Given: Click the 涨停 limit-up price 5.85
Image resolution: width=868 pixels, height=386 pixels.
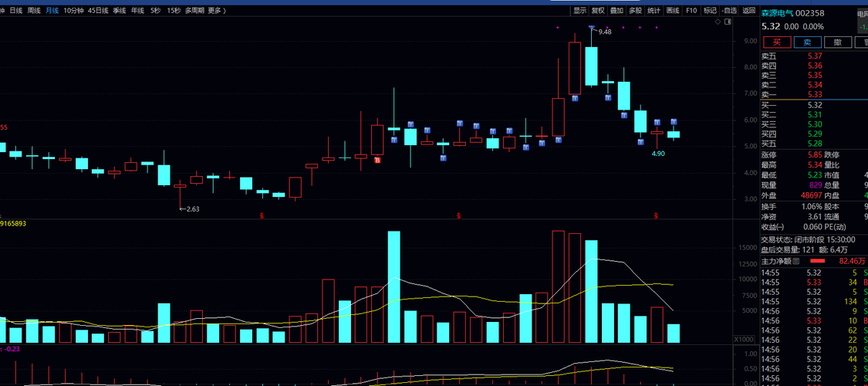Looking at the screenshot, I should pyautogui.click(x=815, y=155).
